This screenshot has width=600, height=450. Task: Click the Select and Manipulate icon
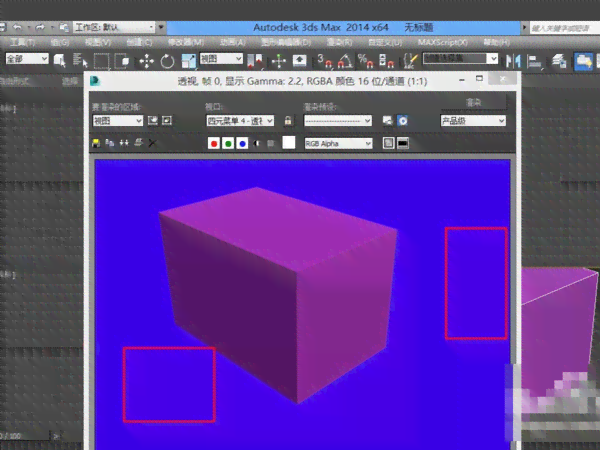coord(279,61)
